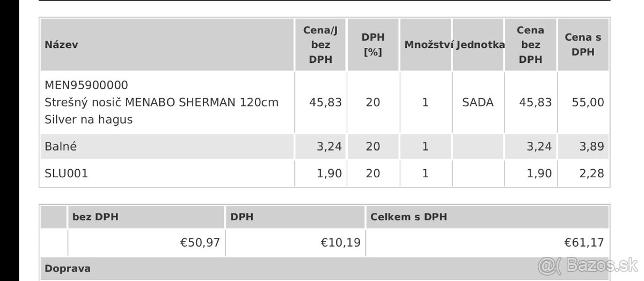Click the 55,00 price with DPH

(x=589, y=102)
